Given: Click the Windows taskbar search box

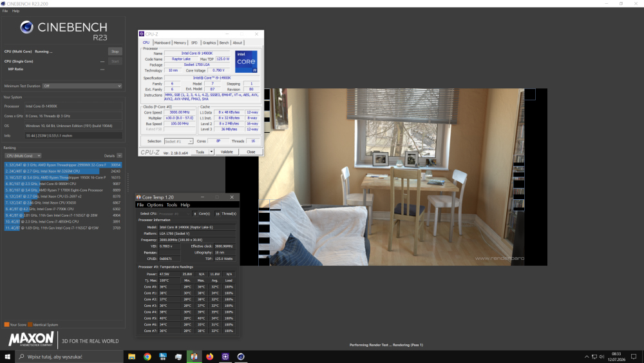Looking at the screenshot, I should pyautogui.click(x=69, y=357).
